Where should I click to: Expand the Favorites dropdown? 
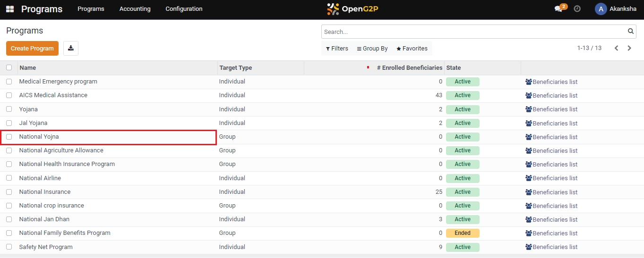412,49
